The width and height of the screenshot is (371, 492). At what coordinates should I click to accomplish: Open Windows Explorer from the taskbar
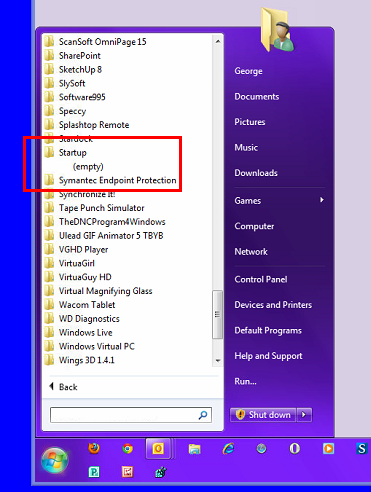click(x=194, y=449)
